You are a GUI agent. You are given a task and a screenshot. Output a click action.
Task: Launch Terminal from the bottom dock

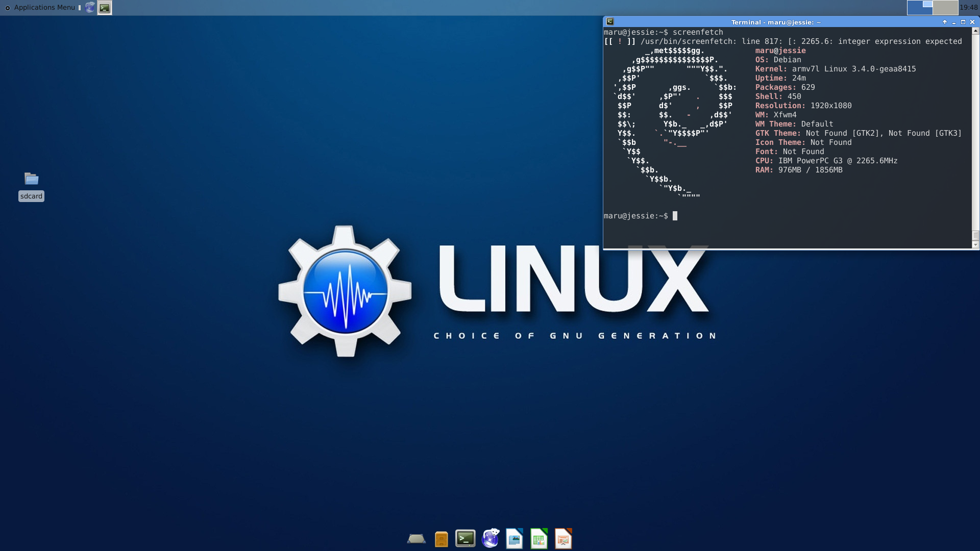tap(465, 539)
